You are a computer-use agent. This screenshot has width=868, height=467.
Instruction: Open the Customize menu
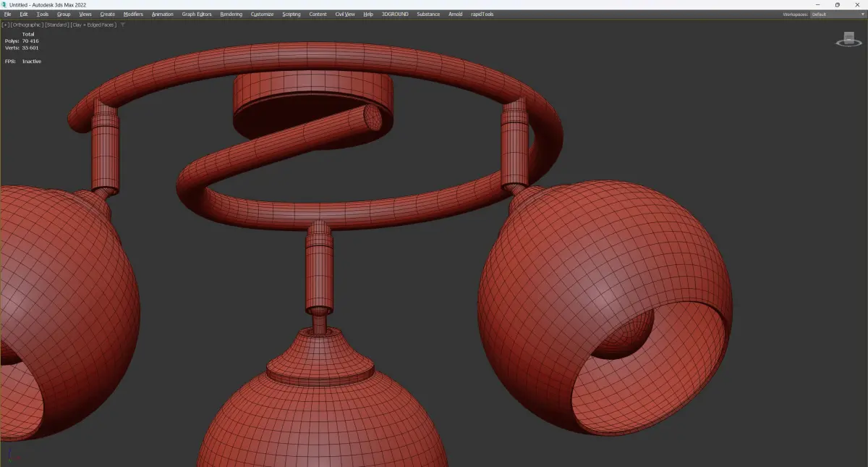click(263, 14)
